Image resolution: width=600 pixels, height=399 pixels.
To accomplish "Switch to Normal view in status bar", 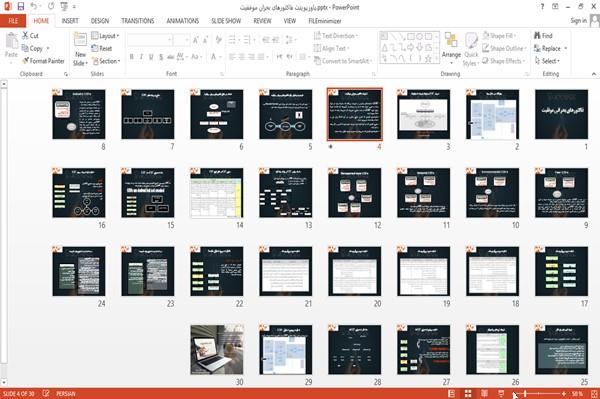I will (x=452, y=394).
